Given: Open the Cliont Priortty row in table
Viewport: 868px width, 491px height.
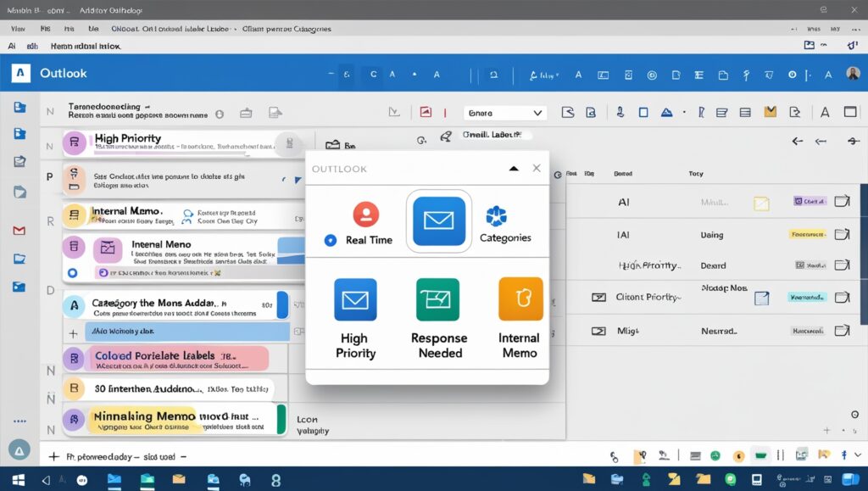Looking at the screenshot, I should 714,298.
